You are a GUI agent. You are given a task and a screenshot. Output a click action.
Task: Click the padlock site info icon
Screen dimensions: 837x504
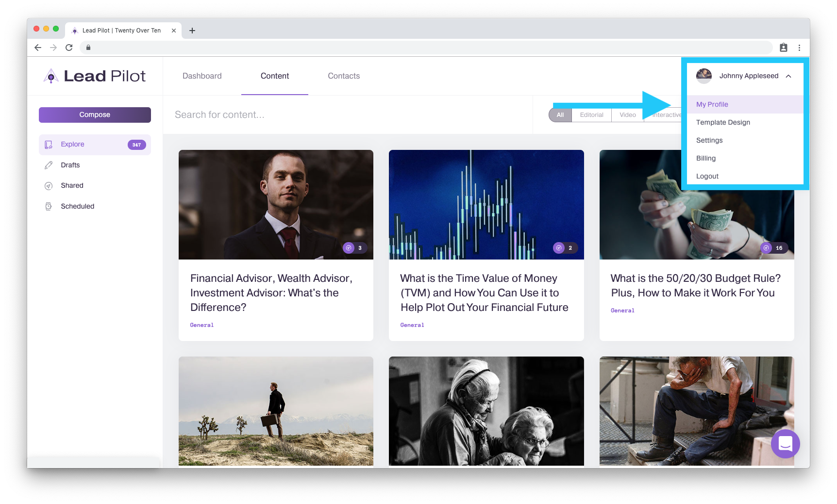point(88,48)
